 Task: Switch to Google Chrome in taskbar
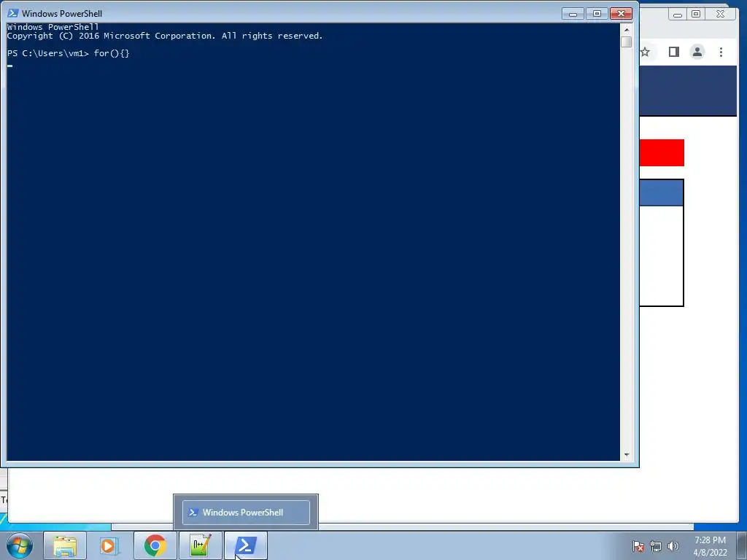click(155, 545)
